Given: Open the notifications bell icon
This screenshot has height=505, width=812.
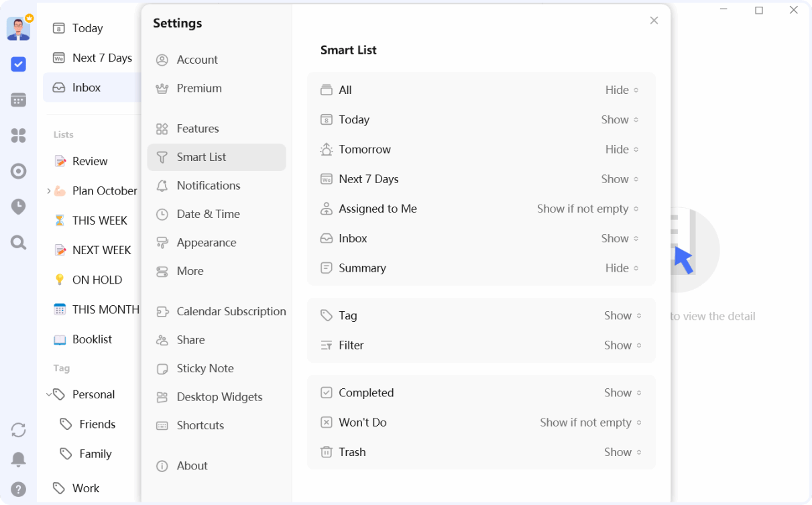Looking at the screenshot, I should click(x=18, y=459).
